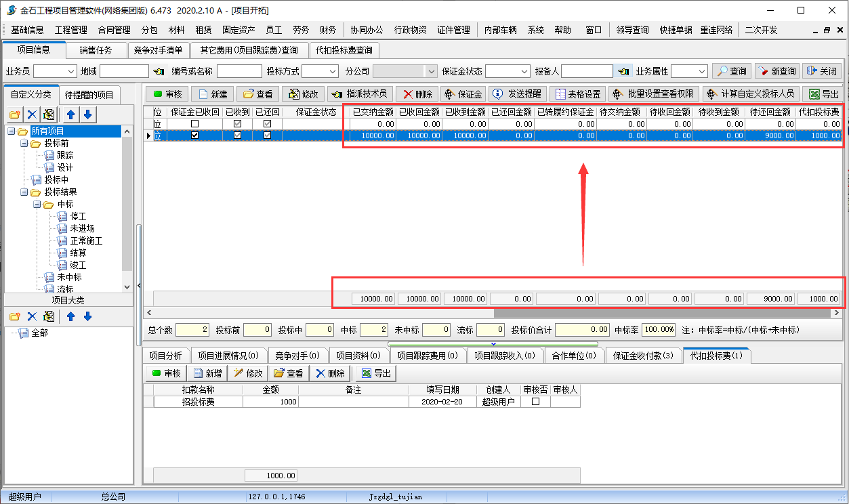849x504 pixels.
Task: Click the hand lookup icon next to 地域 field
Action: (159, 71)
